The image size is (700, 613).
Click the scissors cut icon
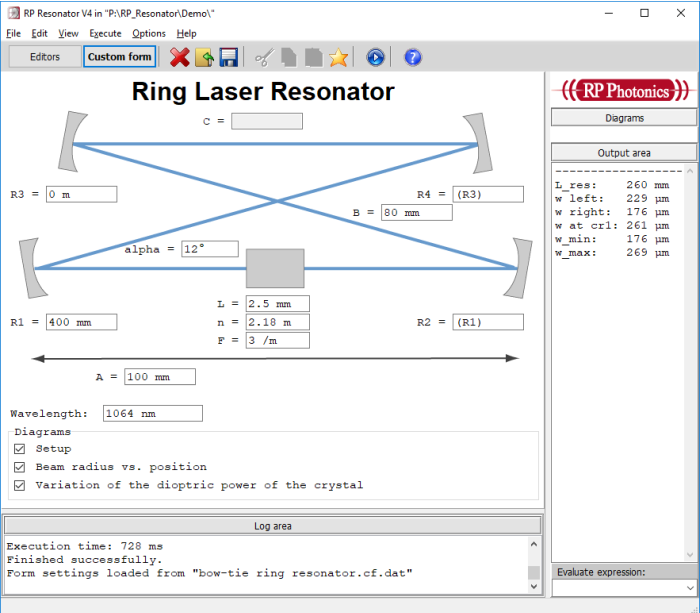(264, 58)
